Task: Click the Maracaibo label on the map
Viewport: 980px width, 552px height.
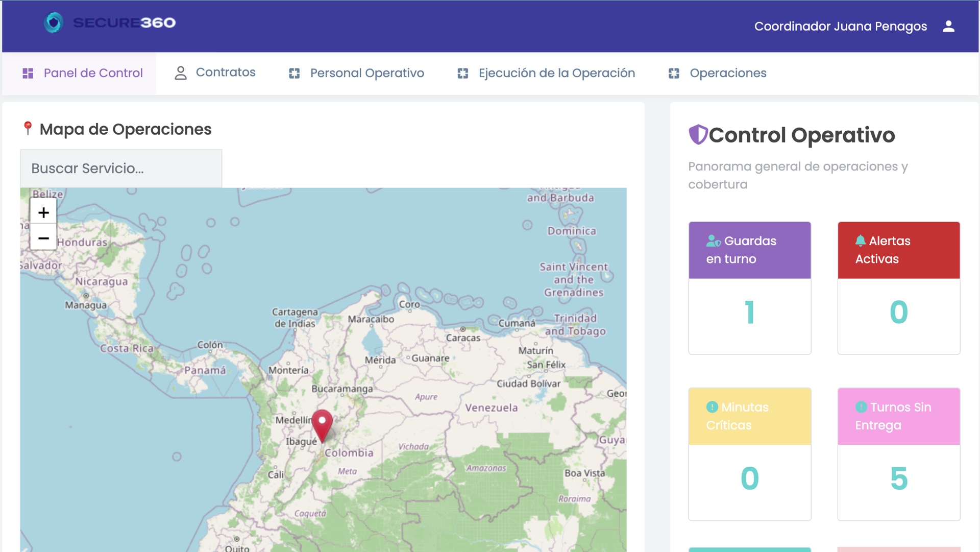Action: [371, 319]
